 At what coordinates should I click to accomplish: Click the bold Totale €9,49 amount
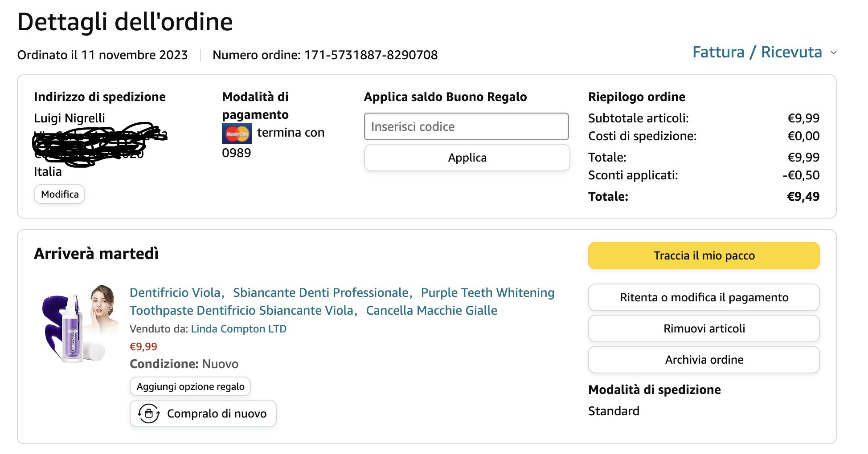pos(803,197)
